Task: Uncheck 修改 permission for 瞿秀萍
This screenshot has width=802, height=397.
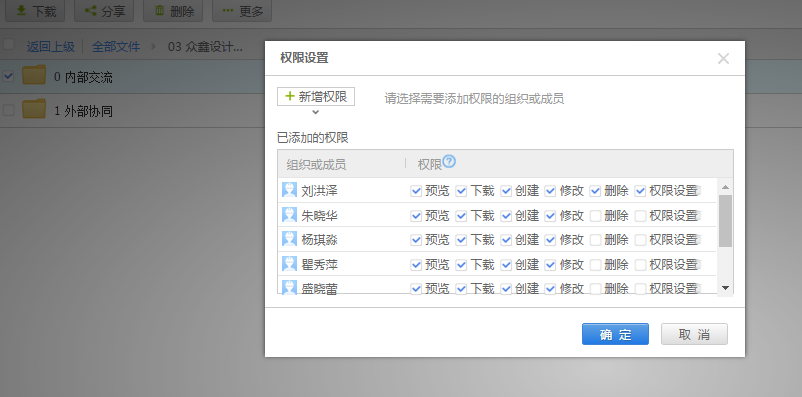Action: click(x=550, y=264)
